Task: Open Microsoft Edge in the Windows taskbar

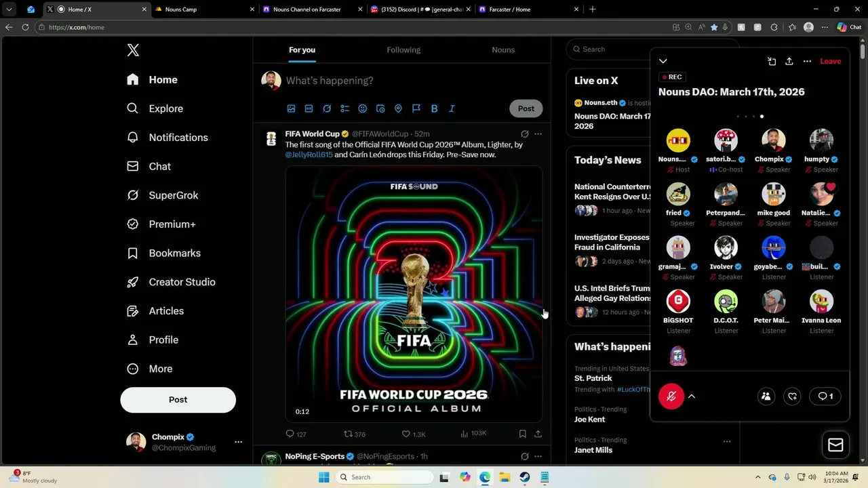Action: 485,477
